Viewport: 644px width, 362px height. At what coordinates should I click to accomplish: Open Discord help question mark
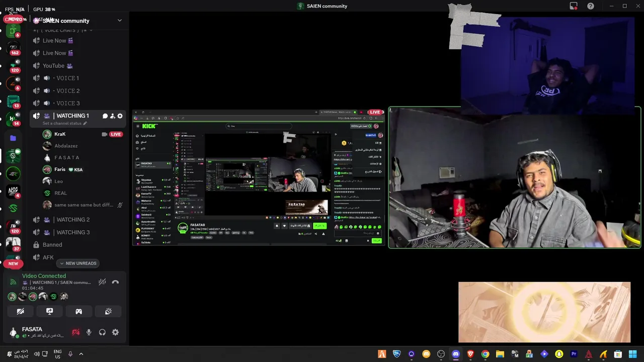click(591, 6)
